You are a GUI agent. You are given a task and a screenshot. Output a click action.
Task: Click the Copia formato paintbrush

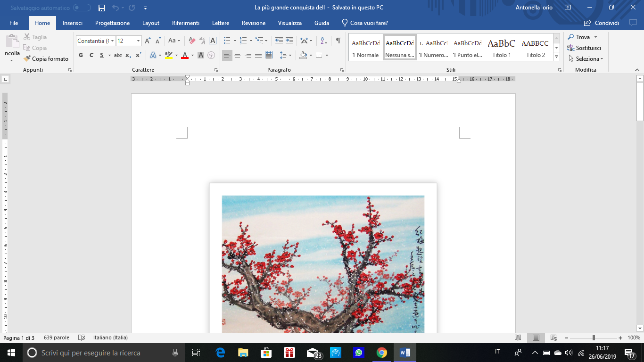pos(46,59)
